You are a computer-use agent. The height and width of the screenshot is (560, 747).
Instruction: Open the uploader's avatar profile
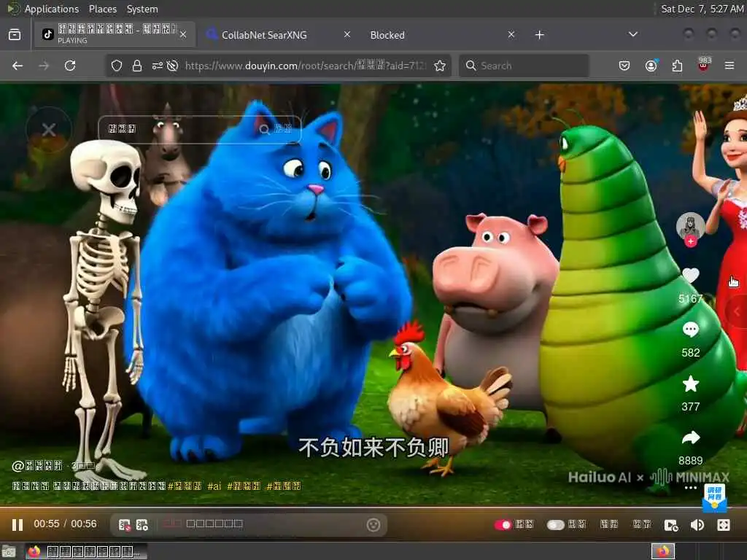click(690, 226)
